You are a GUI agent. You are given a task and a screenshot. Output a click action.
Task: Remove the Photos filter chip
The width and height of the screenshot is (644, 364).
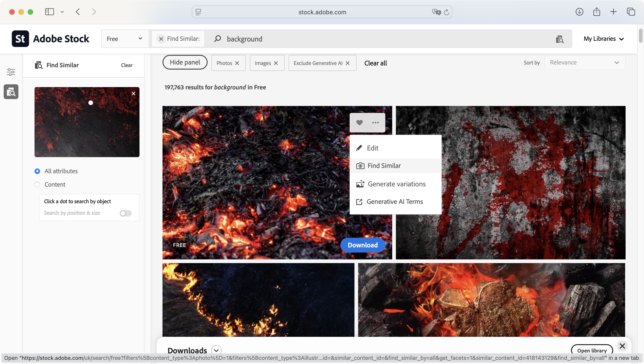tap(237, 63)
